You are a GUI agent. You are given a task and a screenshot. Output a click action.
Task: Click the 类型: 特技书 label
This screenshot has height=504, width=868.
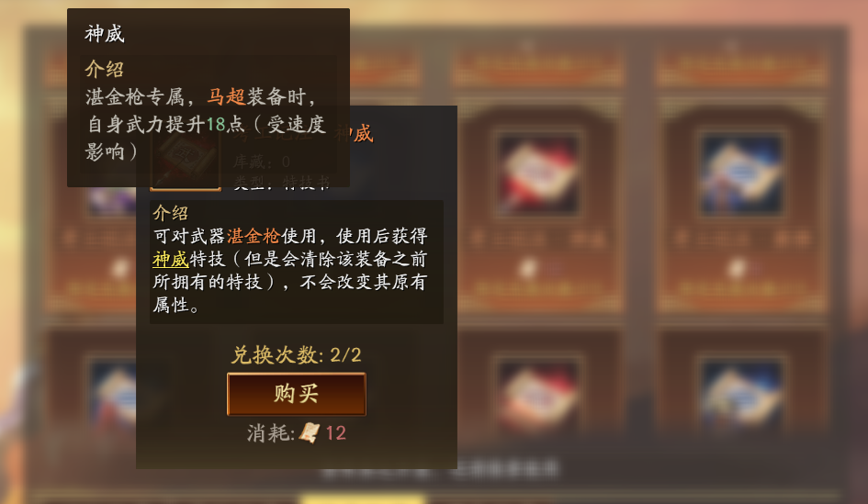pos(282,183)
